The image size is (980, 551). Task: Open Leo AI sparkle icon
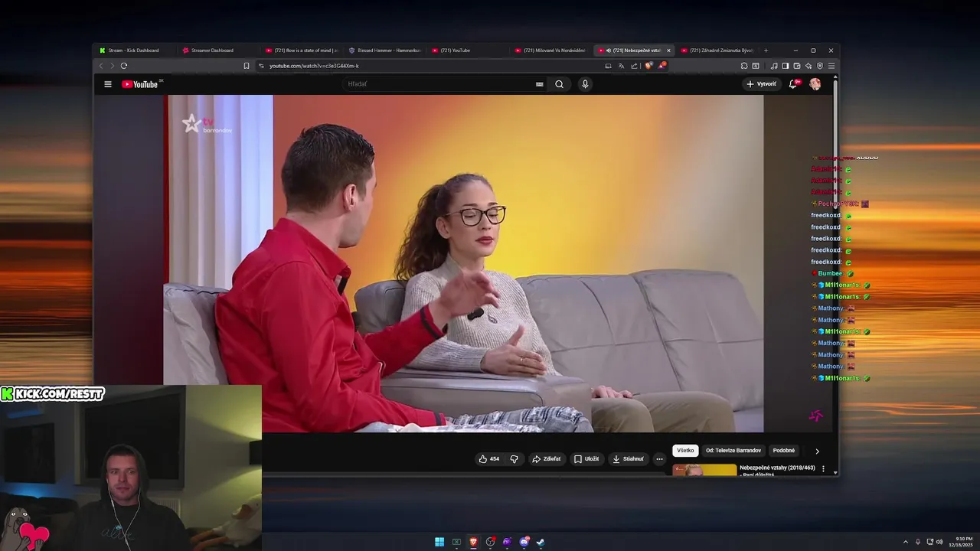click(x=808, y=66)
